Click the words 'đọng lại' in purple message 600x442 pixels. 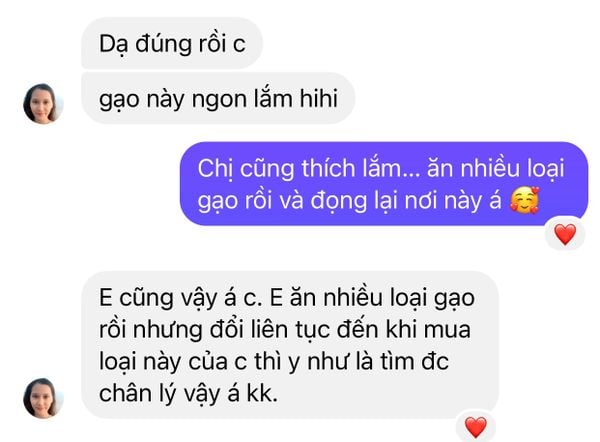tap(344, 201)
